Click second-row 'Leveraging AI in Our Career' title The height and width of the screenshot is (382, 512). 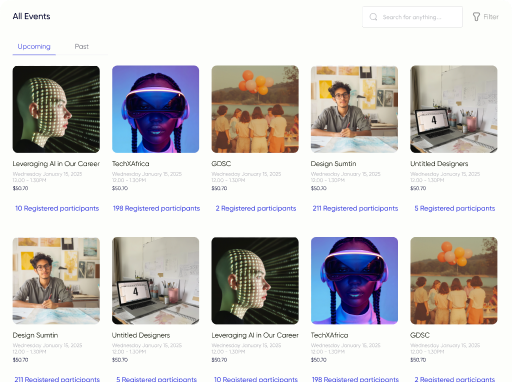coord(255,335)
